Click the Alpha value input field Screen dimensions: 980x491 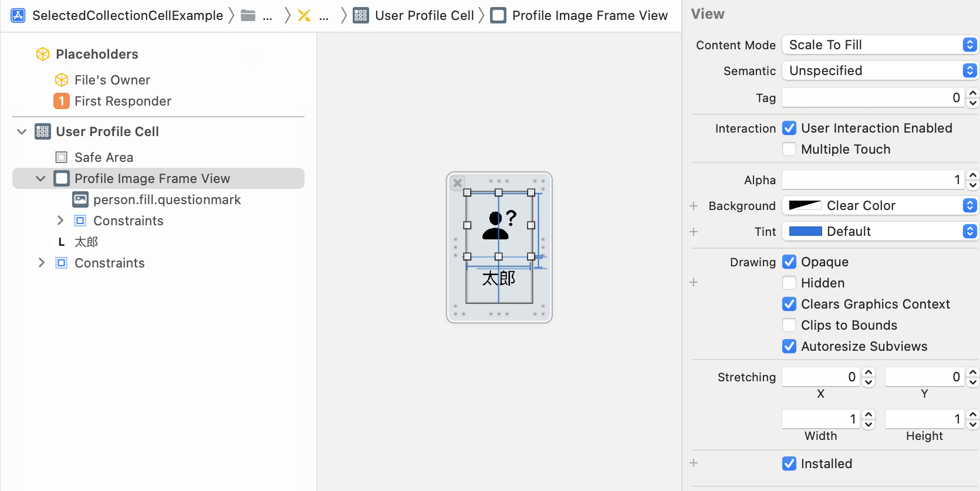pos(873,180)
